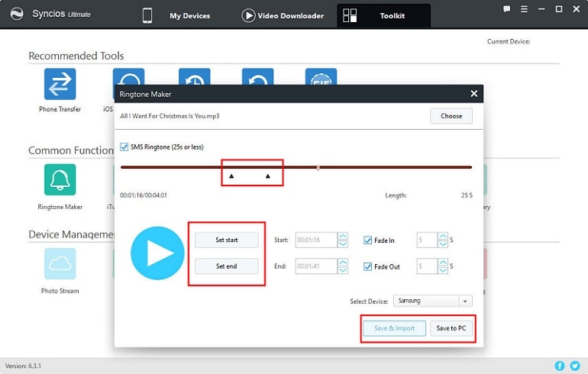Image resolution: width=588 pixels, height=374 pixels.
Task: Click the right end marker triangle
Action: 268,176
